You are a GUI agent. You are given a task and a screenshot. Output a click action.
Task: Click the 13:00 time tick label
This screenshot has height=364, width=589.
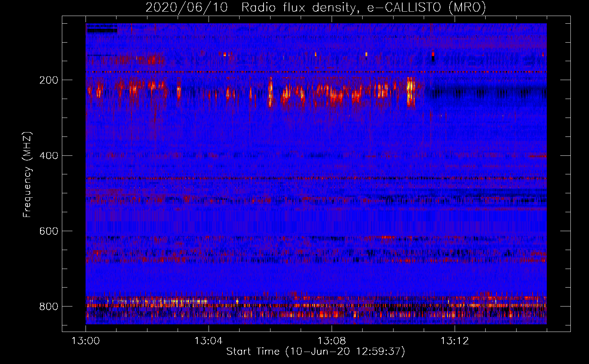(86, 341)
